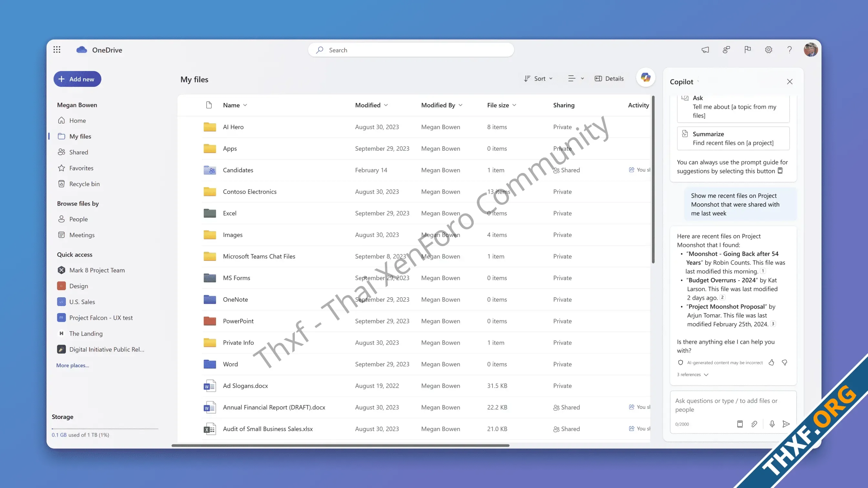This screenshot has width=868, height=488.
Task: Open the AI Hero folder
Action: click(233, 127)
